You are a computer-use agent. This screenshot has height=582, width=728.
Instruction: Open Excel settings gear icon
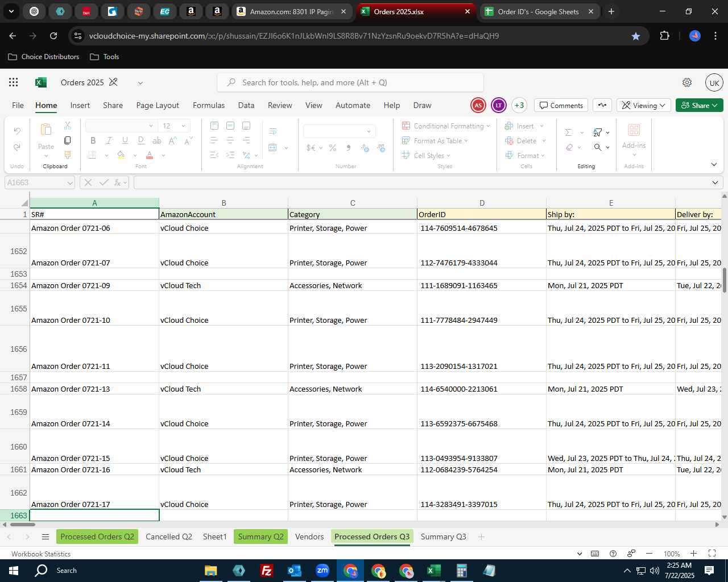click(x=687, y=82)
